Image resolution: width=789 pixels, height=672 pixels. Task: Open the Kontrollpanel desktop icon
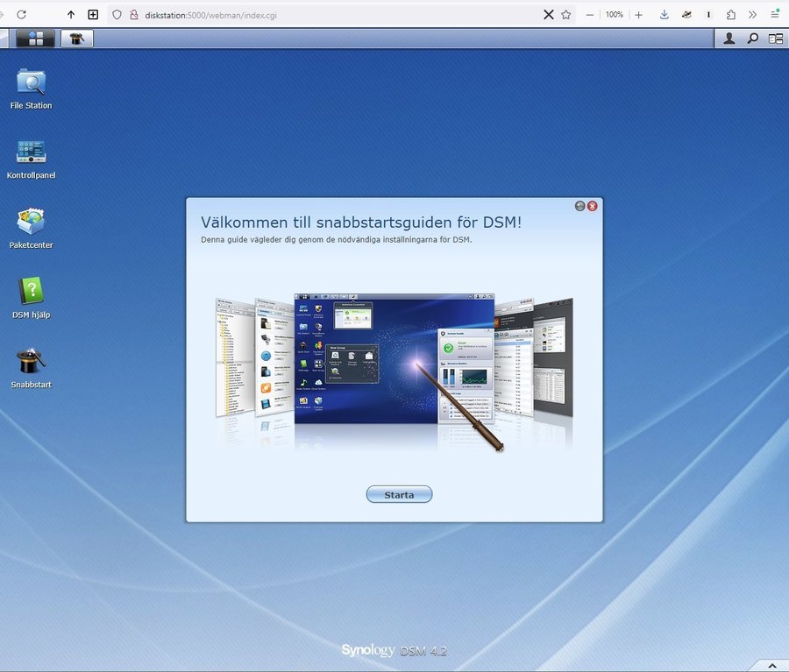pos(31,152)
